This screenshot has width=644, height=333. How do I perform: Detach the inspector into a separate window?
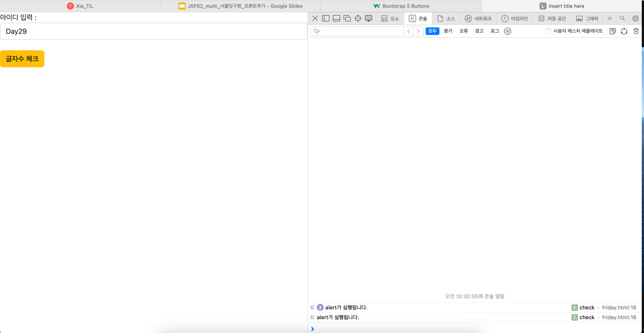[x=347, y=18]
